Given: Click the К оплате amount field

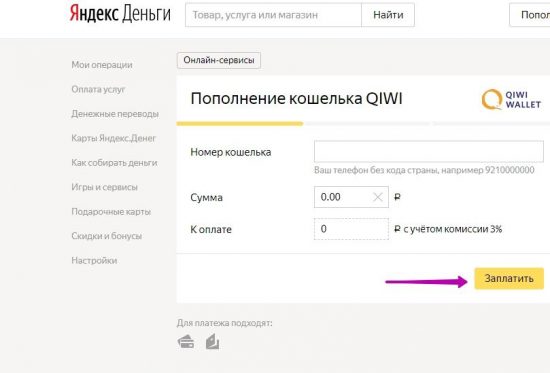Looking at the screenshot, I should tap(351, 229).
